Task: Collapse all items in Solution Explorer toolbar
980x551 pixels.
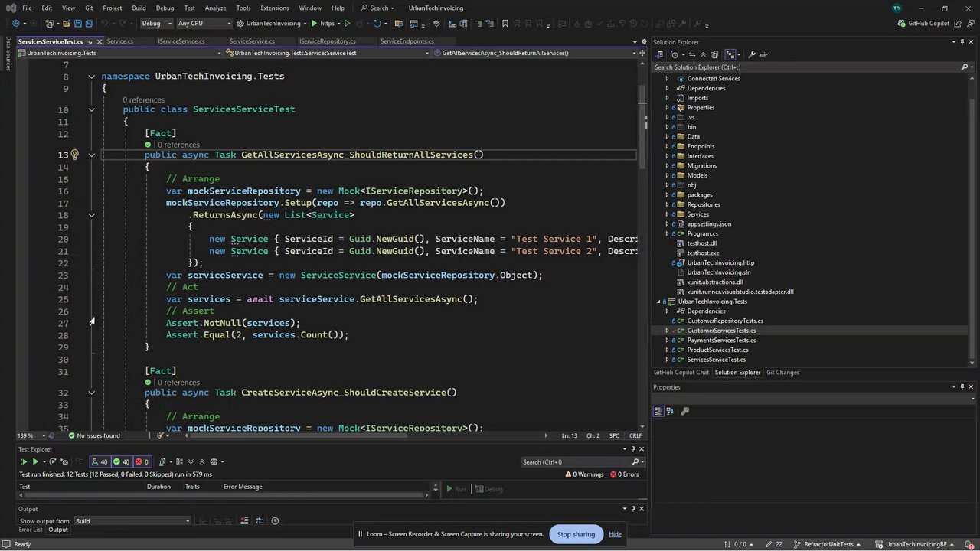Action: (703, 54)
